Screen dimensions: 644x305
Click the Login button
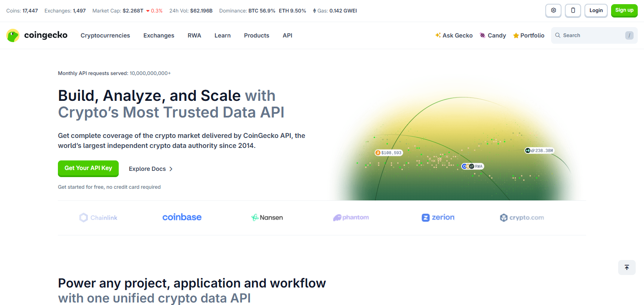(x=596, y=10)
